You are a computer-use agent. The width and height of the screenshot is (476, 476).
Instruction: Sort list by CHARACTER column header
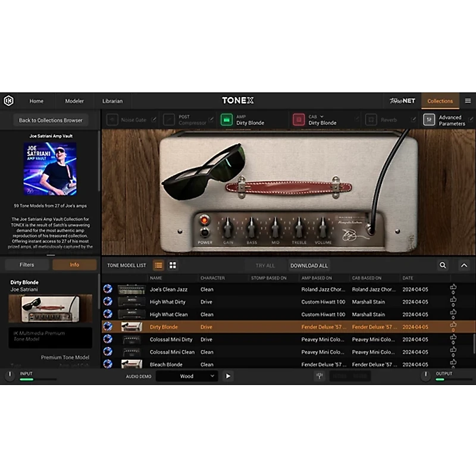(212, 278)
